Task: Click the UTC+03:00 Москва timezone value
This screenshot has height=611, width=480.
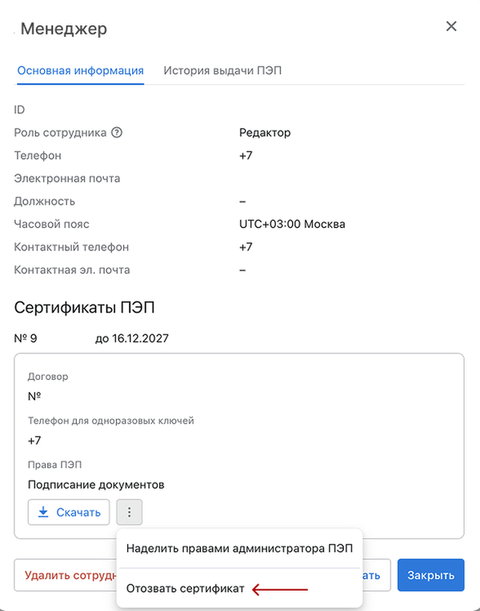Action: pyautogui.click(x=292, y=224)
